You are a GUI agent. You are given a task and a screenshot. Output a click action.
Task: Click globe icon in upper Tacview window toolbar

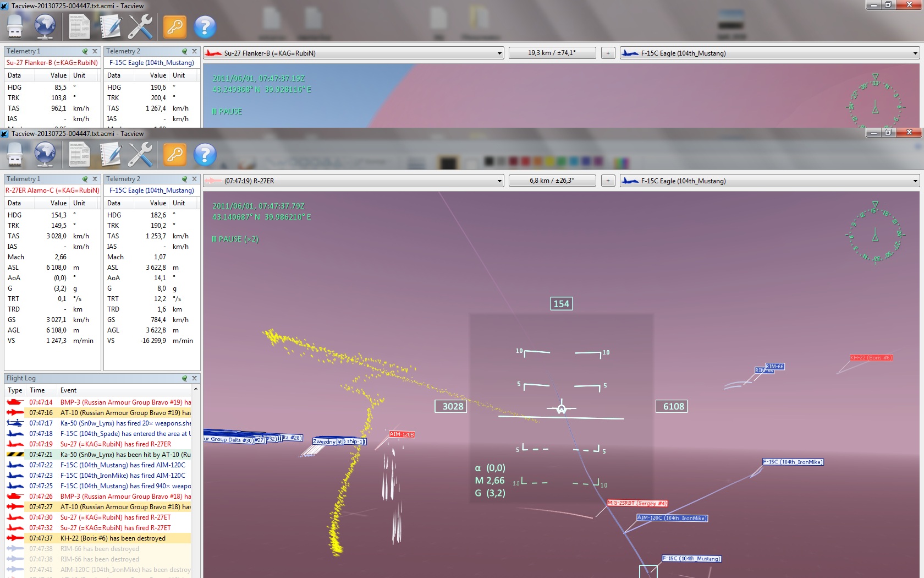pos(45,26)
